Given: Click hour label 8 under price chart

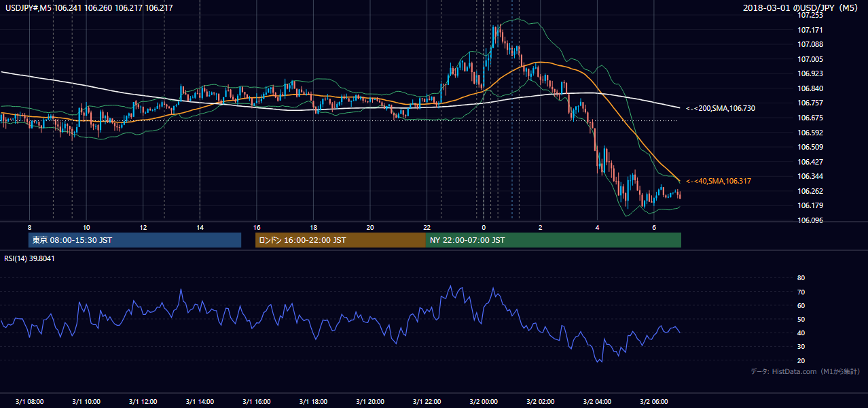Looking at the screenshot, I should point(29,227).
